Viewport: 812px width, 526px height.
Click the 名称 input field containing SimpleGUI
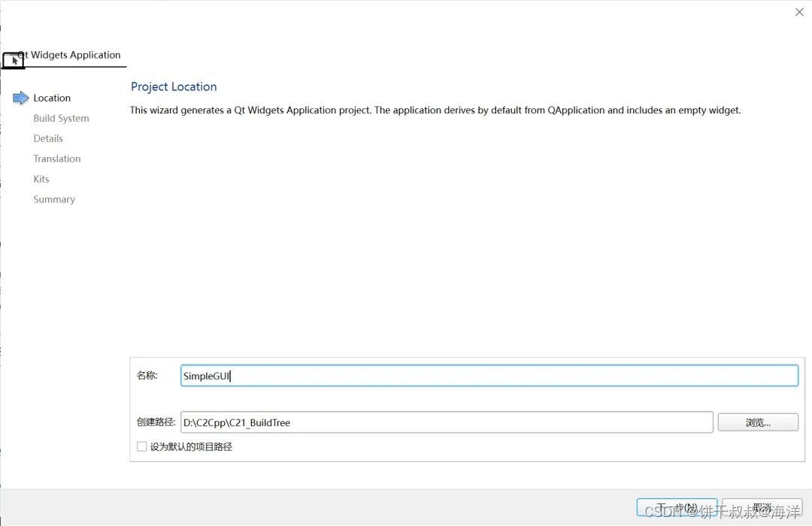tap(489, 376)
